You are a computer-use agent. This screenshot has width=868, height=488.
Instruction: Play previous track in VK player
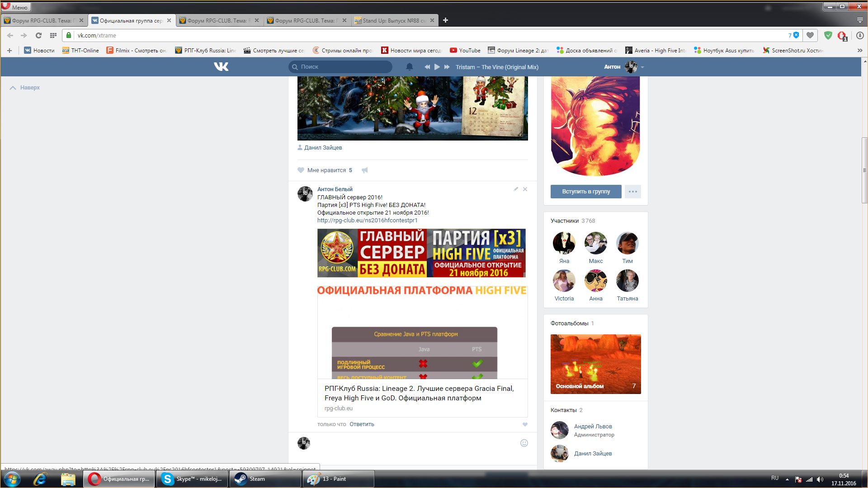[x=427, y=67]
